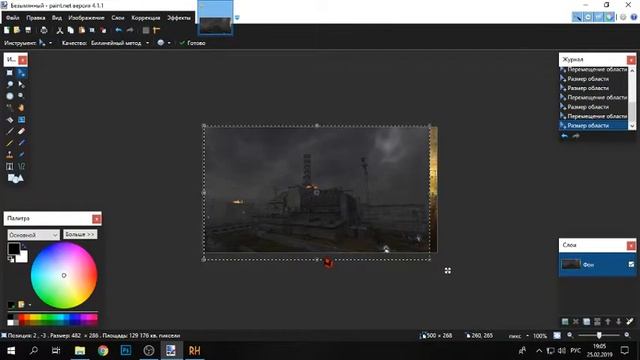Select the Clone Stamp tool

[10, 155]
